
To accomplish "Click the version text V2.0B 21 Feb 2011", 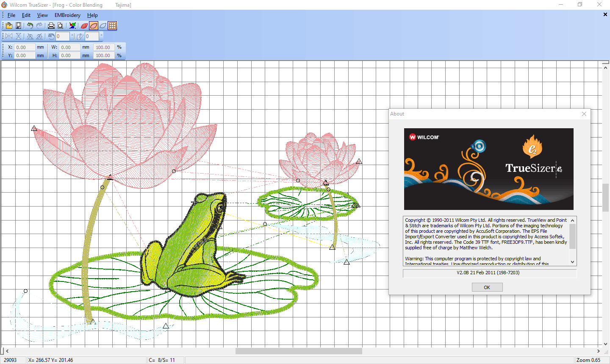I will tap(488, 273).
